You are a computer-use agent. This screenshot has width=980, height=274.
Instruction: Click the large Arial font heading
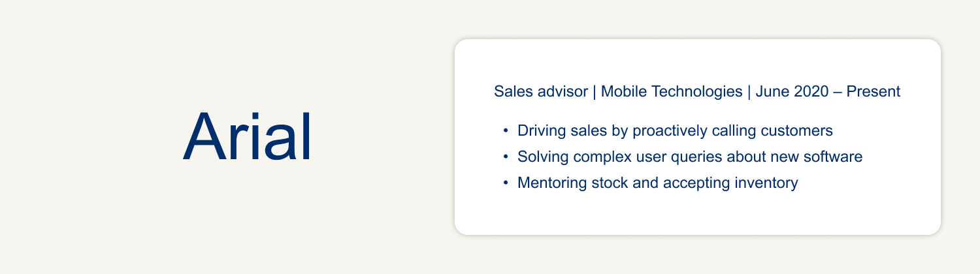coord(247,137)
